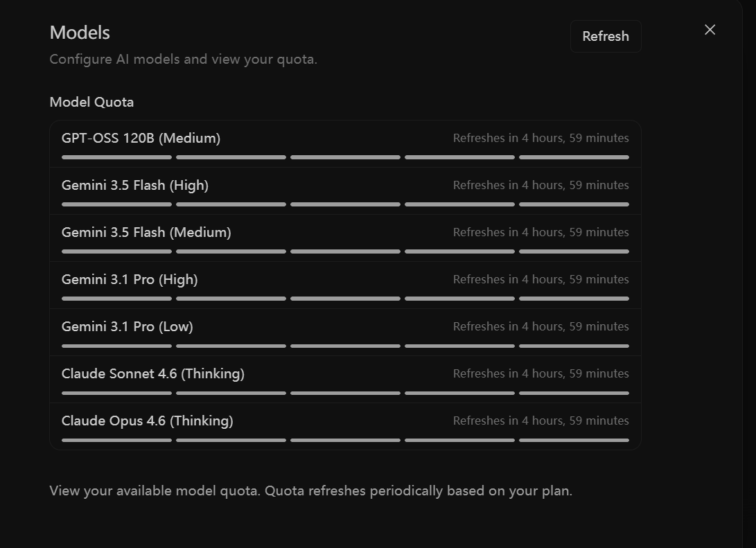Select the Gemini 3.1 Pro (Low) entry

pyautogui.click(x=345, y=333)
